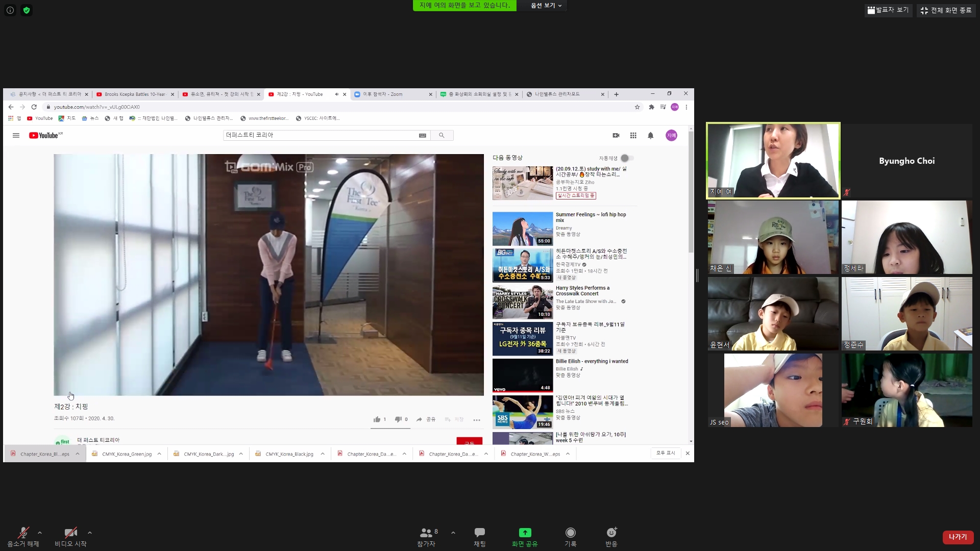
Task: Open the Summer Feelings lofi video thumbnail
Action: 522,229
